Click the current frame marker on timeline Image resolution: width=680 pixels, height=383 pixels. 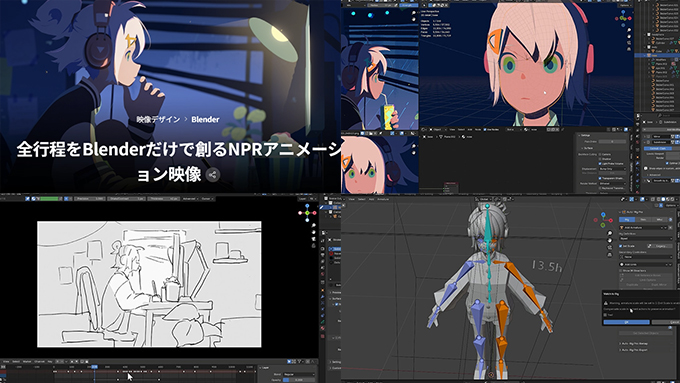94,367
